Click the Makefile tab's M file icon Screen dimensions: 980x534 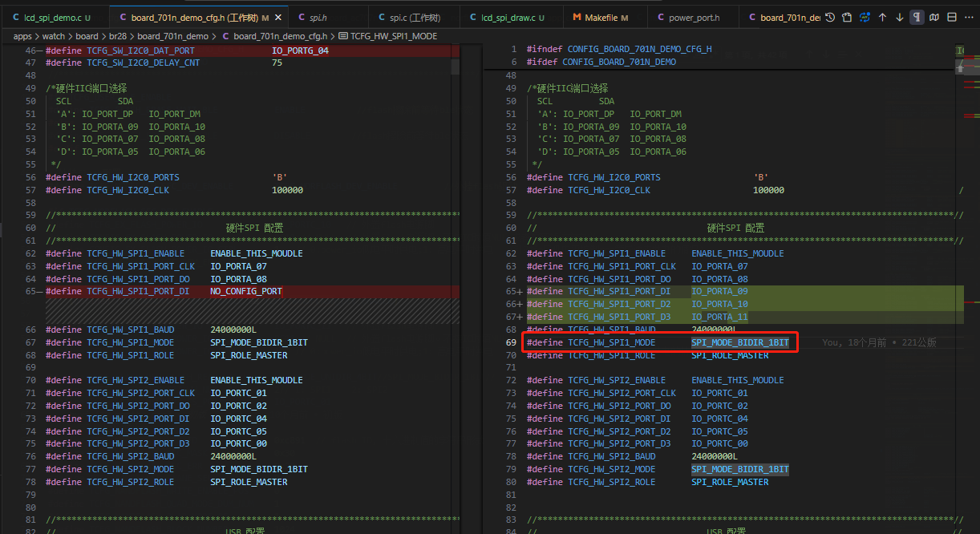point(577,18)
